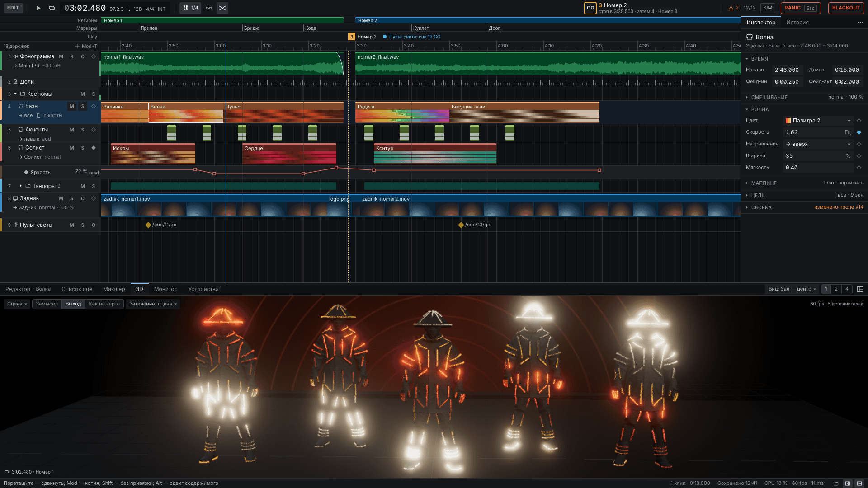The width and height of the screenshot is (868, 488).
Task: Expand the Танцоры folder track
Action: pyautogui.click(x=21, y=186)
